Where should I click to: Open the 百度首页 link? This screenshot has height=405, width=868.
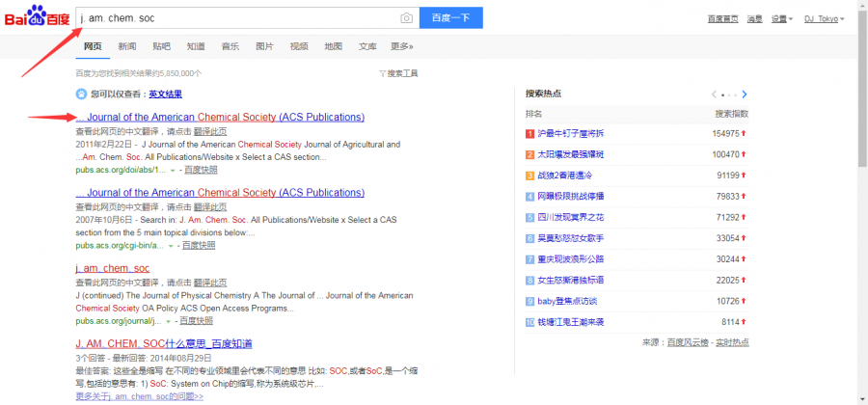723,19
